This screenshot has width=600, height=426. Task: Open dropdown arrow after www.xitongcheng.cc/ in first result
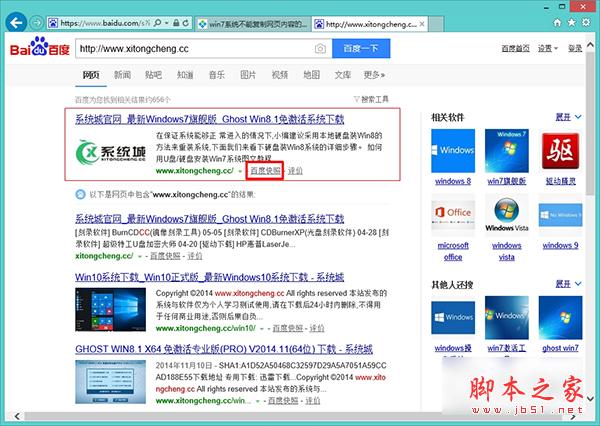pyautogui.click(x=240, y=171)
